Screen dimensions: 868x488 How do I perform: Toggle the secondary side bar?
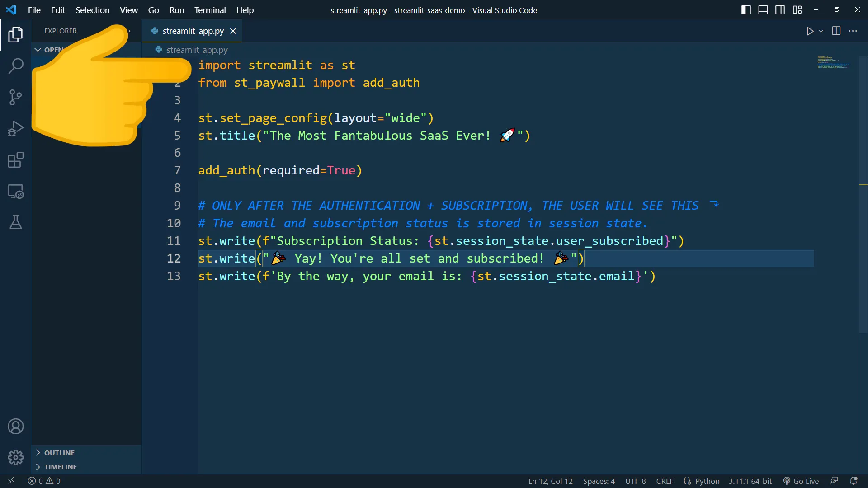[x=780, y=9]
